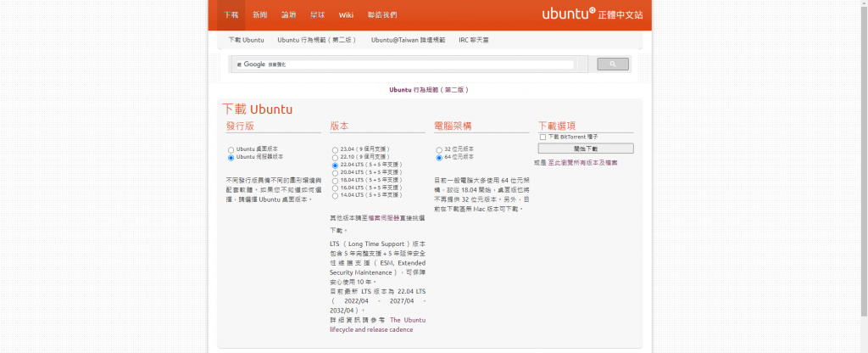Click centered Ubuntu 行為規範（第二版）link below search
Image resolution: width=868 pixels, height=353 pixels.
pos(430,90)
